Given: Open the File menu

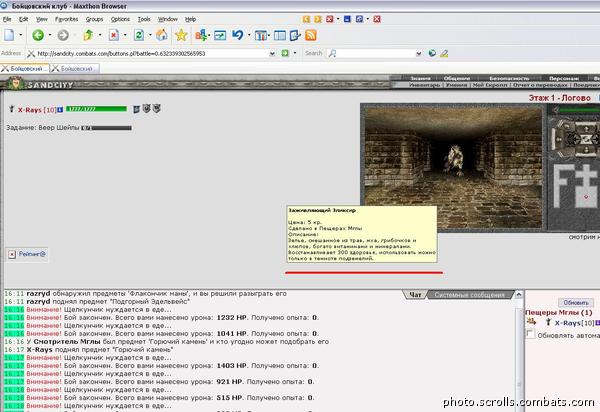Looking at the screenshot, I should [7, 19].
